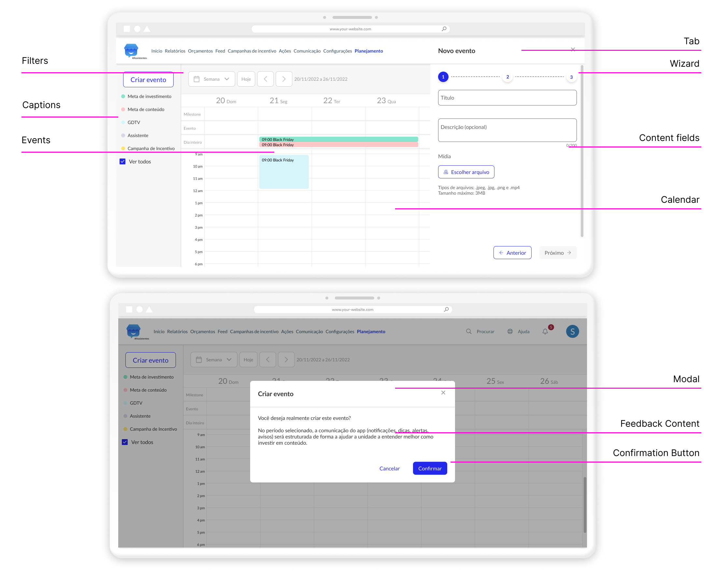Image resolution: width=728 pixels, height=583 pixels.
Task: Click the Escolher arquivo upload button
Action: (466, 172)
